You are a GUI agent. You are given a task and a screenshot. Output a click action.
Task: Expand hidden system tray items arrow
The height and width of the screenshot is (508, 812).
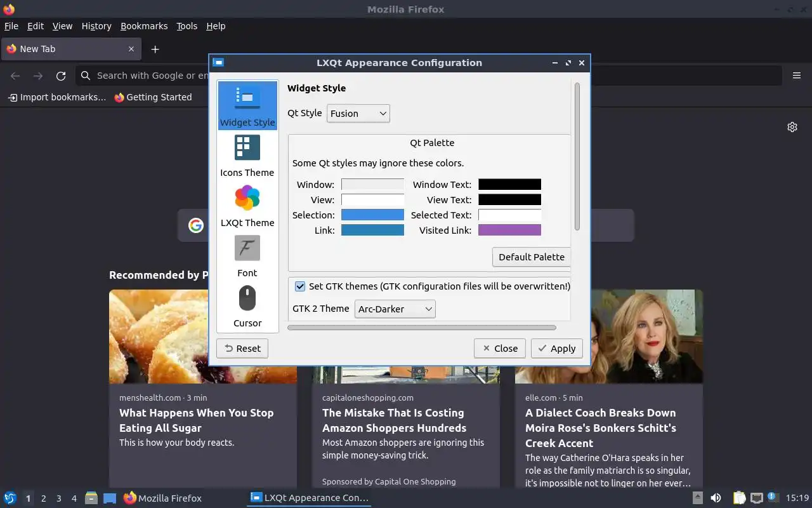tap(698, 498)
